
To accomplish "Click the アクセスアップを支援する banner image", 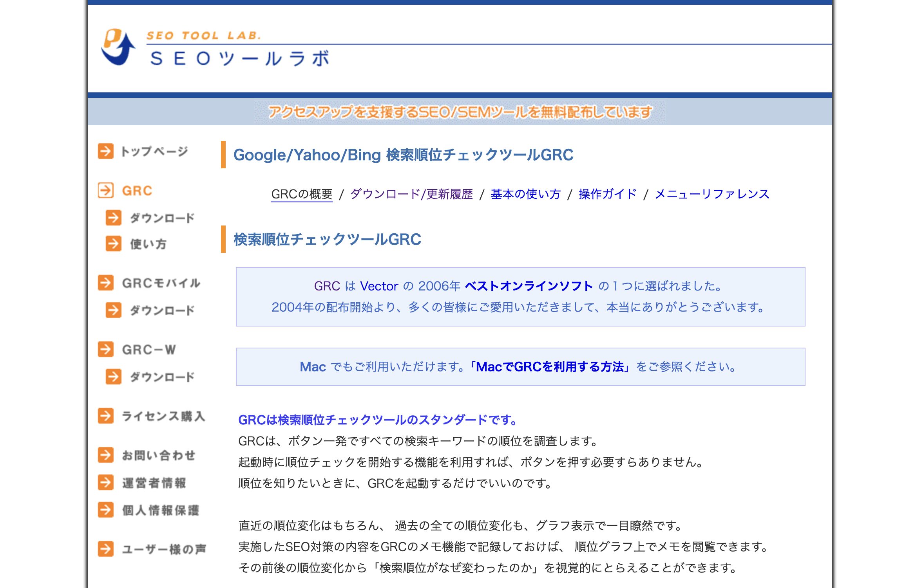I will [x=460, y=112].
